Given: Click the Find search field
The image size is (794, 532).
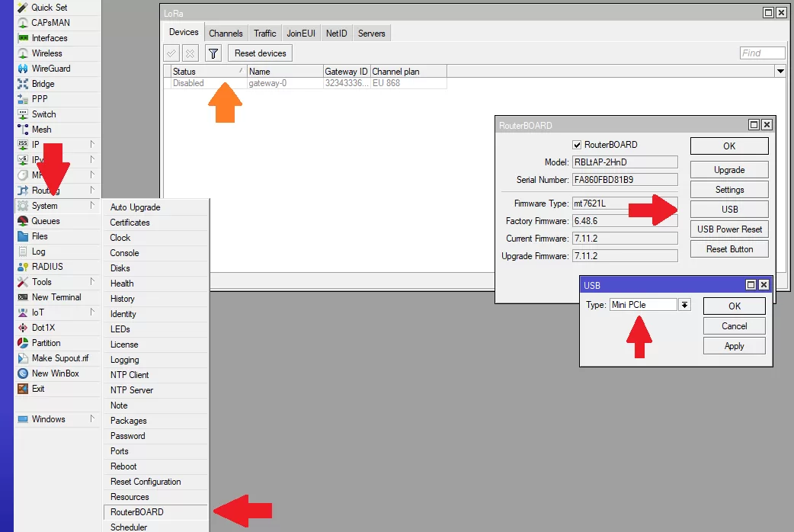Looking at the screenshot, I should (762, 53).
